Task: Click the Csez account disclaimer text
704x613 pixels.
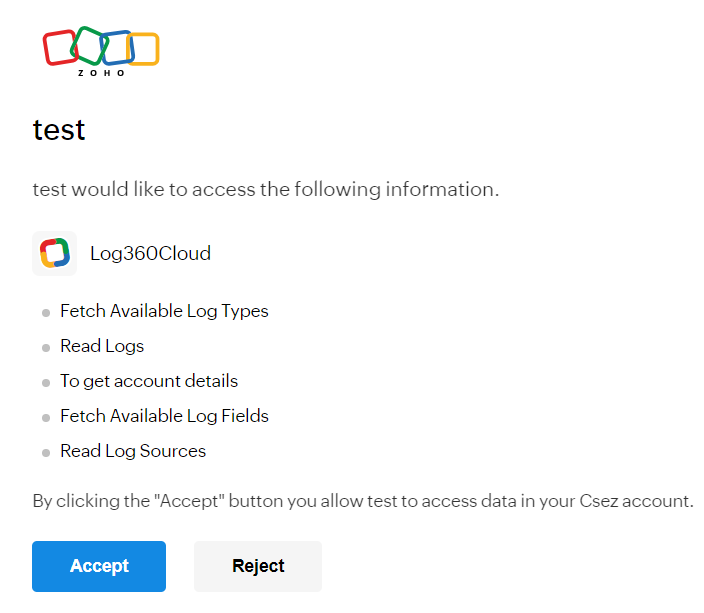Action: pyautogui.click(x=362, y=501)
